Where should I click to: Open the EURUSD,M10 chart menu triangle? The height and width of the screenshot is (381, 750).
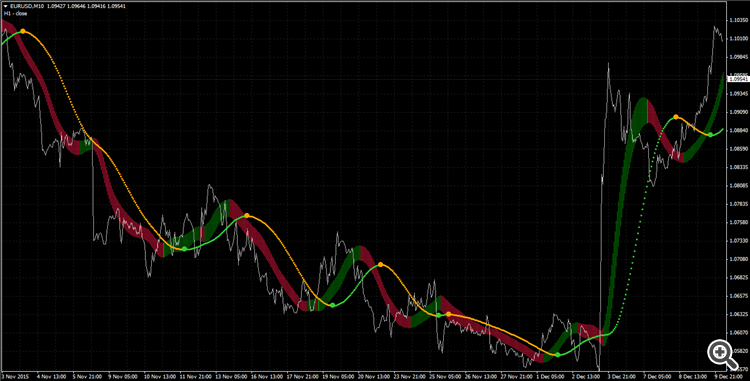click(x=6, y=7)
